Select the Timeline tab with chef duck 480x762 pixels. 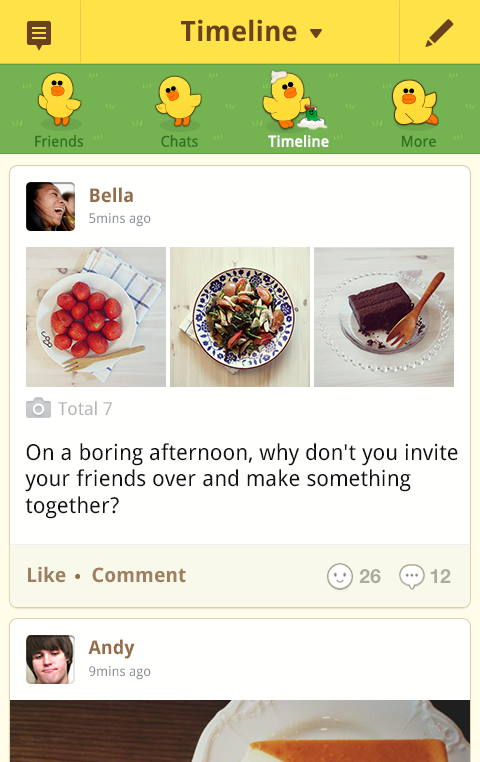click(298, 110)
